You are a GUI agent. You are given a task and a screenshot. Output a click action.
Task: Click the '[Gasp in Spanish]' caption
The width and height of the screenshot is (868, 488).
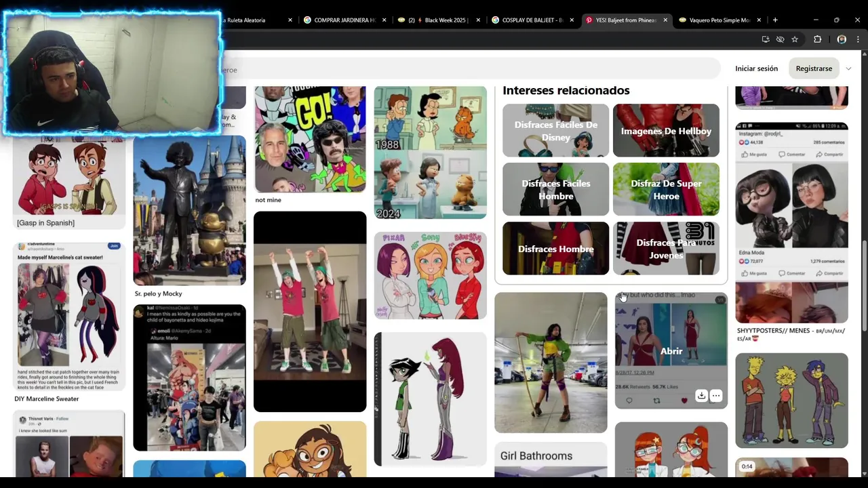point(45,222)
